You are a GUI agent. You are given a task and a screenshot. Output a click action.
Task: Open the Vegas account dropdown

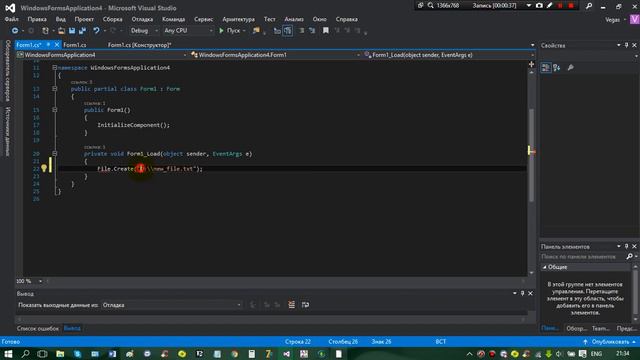(616, 20)
